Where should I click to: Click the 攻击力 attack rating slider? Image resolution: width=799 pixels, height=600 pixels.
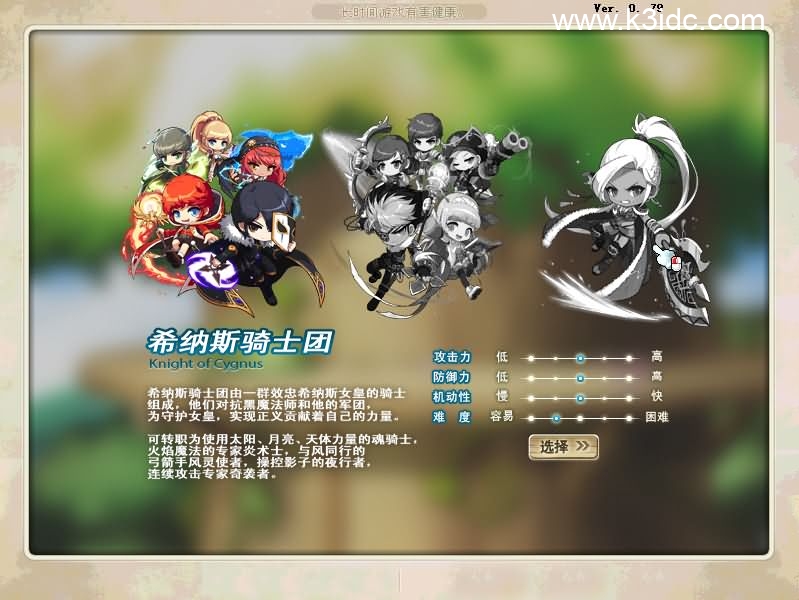(x=580, y=358)
